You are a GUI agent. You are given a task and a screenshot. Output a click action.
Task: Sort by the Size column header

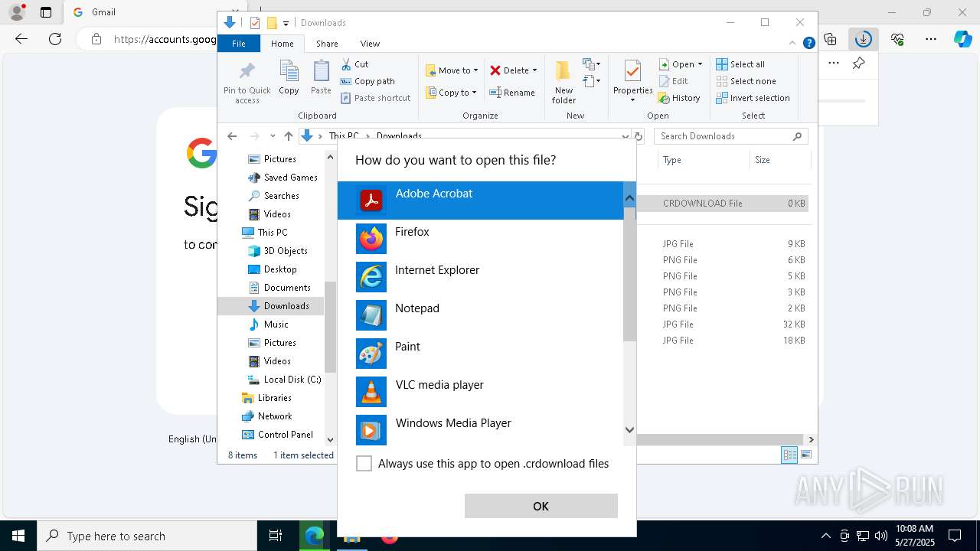pyautogui.click(x=779, y=160)
